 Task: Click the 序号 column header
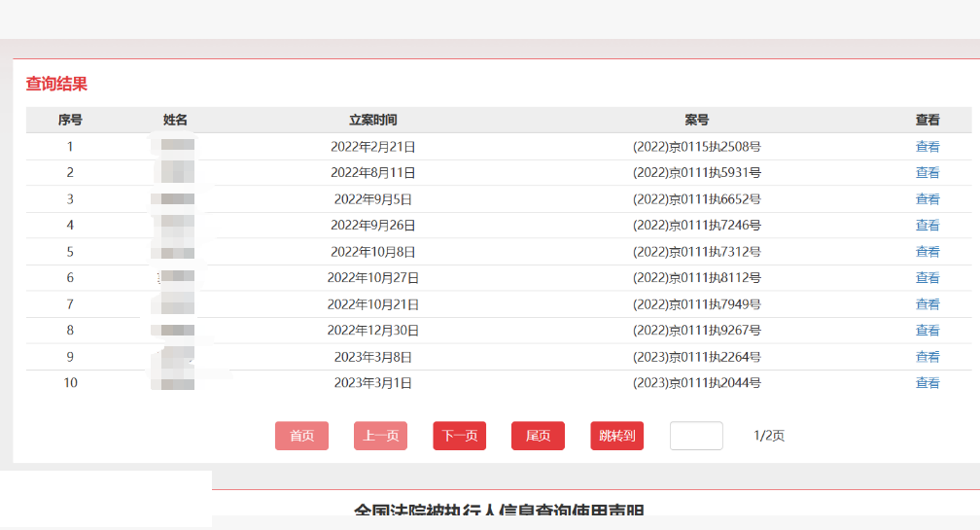70,120
